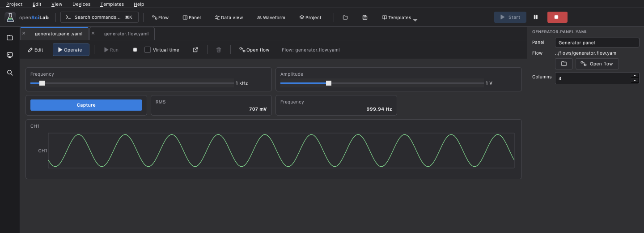
Task: Open the Devices menu
Action: 81,4
